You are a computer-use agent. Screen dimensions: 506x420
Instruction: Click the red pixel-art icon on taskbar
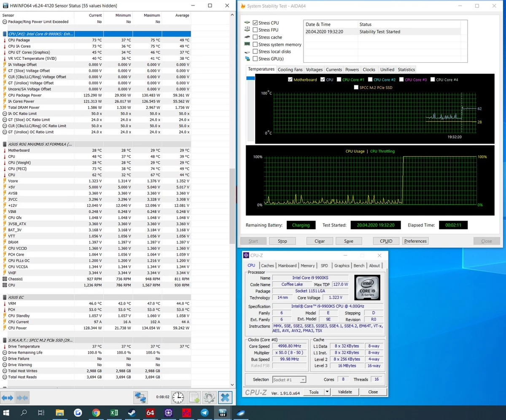[186, 413]
